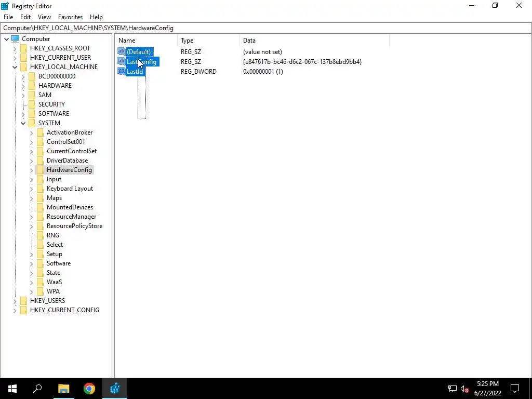Click the Registry Editor title bar icon
The image size is (532, 399).
tap(5, 6)
